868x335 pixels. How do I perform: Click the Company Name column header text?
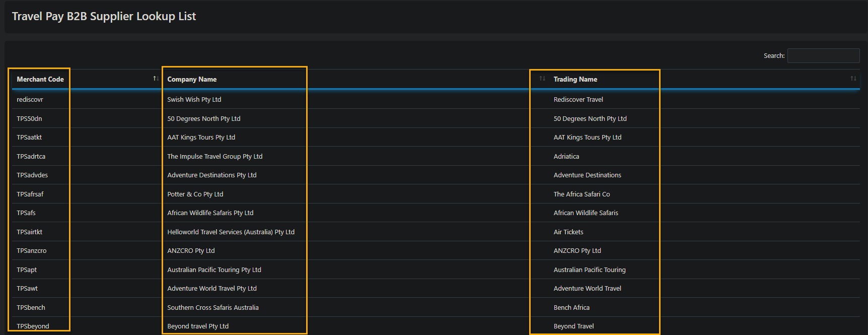192,79
